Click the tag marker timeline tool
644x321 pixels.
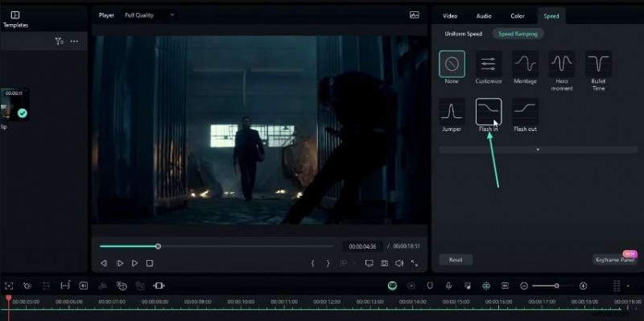coord(27,286)
